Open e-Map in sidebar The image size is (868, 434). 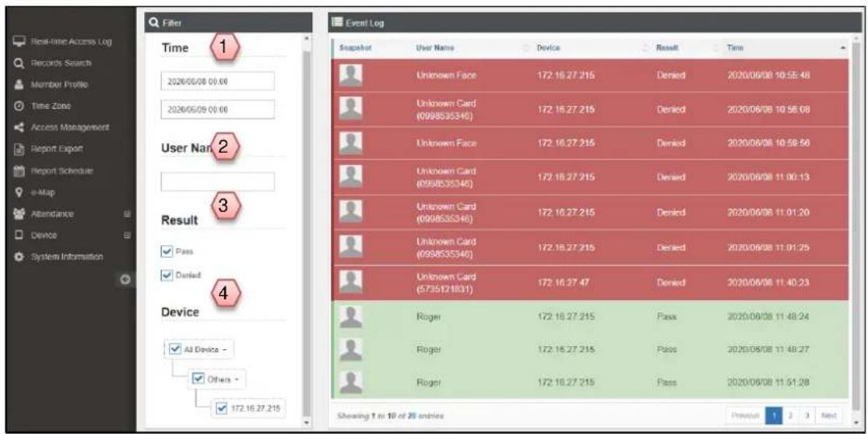pos(42,192)
